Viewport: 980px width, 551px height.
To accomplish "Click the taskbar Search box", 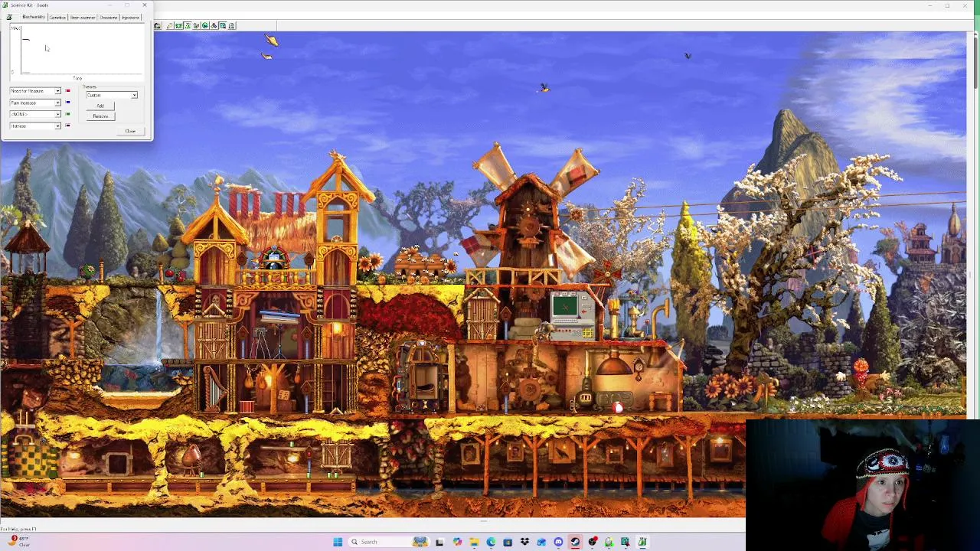I will (x=389, y=542).
